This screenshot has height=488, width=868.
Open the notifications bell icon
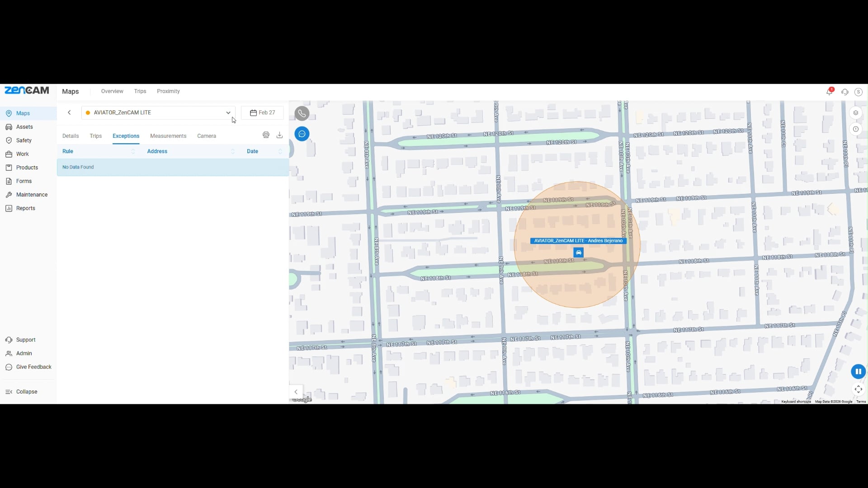coord(829,92)
